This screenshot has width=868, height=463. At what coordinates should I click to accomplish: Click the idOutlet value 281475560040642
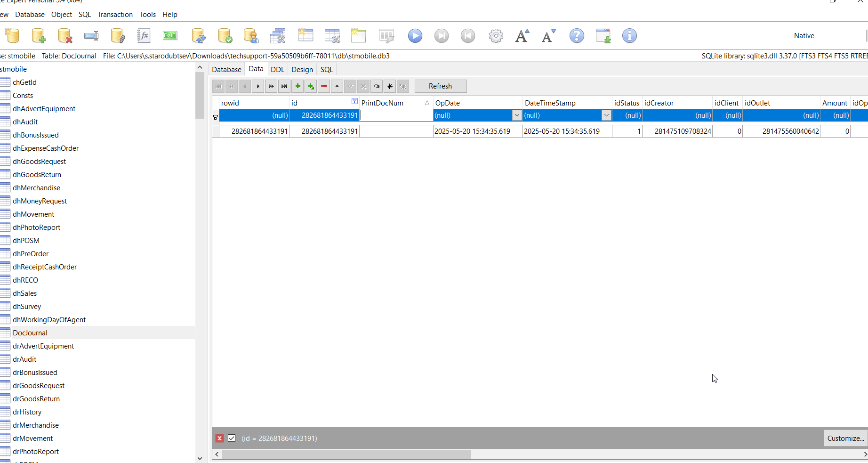coord(791,131)
